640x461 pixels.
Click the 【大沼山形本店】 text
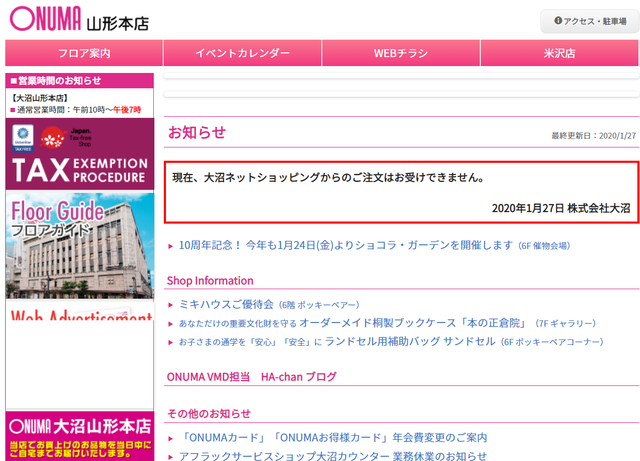point(40,98)
